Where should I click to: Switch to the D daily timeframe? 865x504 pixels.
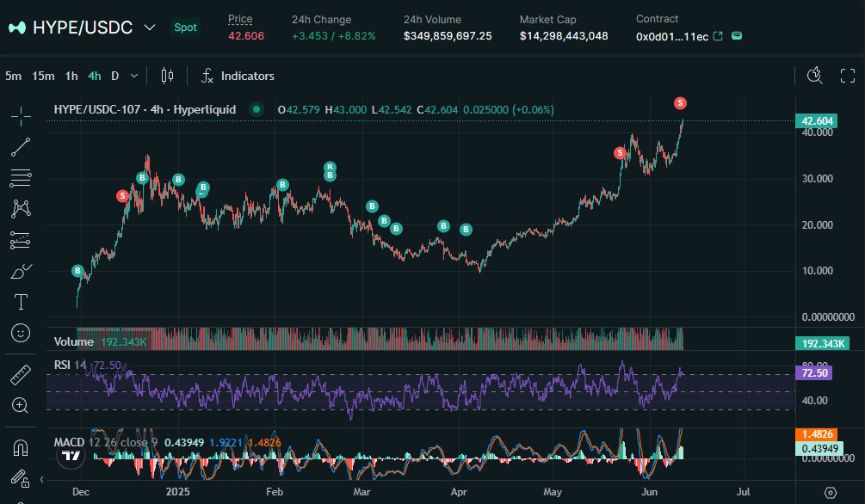(x=114, y=76)
